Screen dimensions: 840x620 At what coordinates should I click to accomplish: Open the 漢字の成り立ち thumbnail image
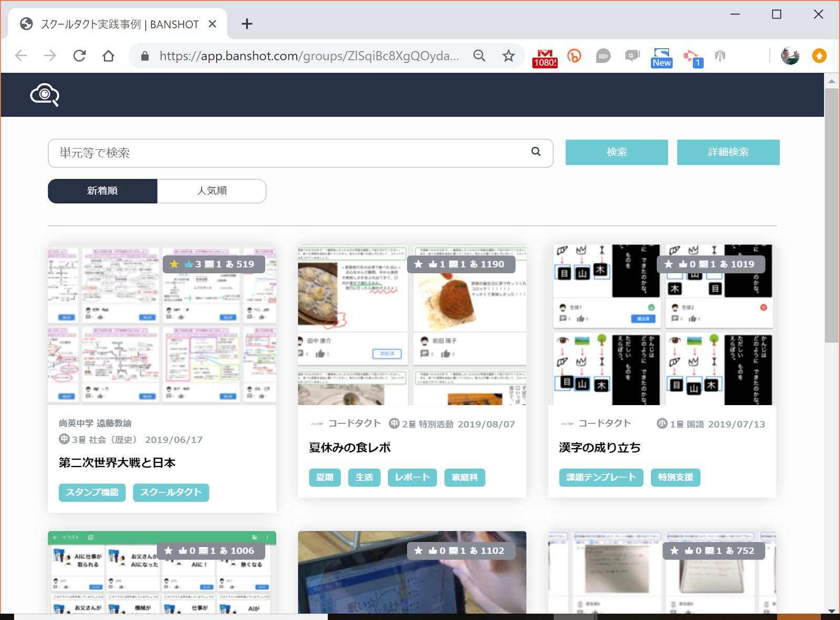click(x=663, y=325)
